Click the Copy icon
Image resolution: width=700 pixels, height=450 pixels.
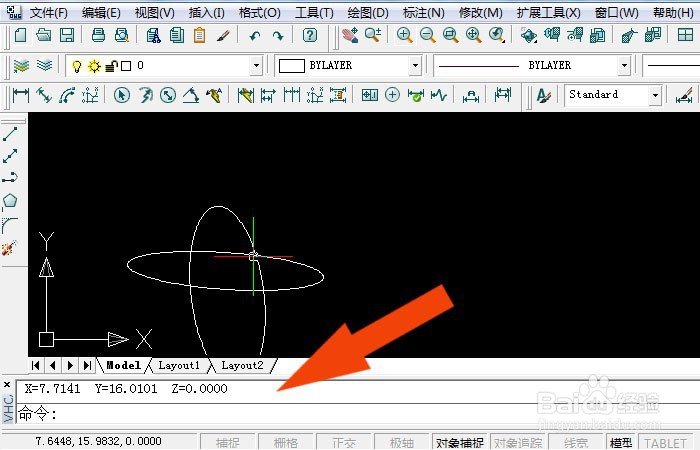coord(177,35)
